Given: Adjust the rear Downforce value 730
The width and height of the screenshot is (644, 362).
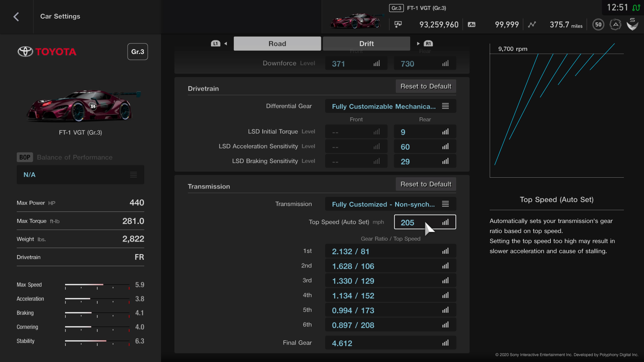Looking at the screenshot, I should 425,64.
